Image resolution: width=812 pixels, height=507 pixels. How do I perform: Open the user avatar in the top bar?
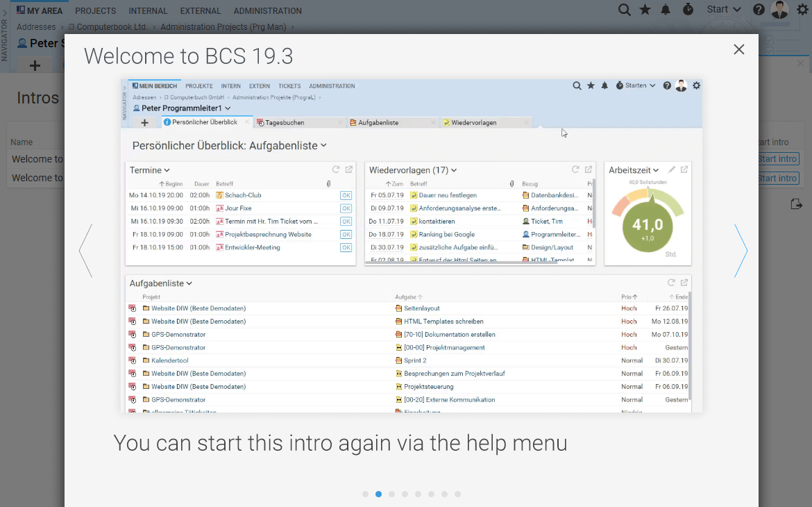[x=779, y=10]
